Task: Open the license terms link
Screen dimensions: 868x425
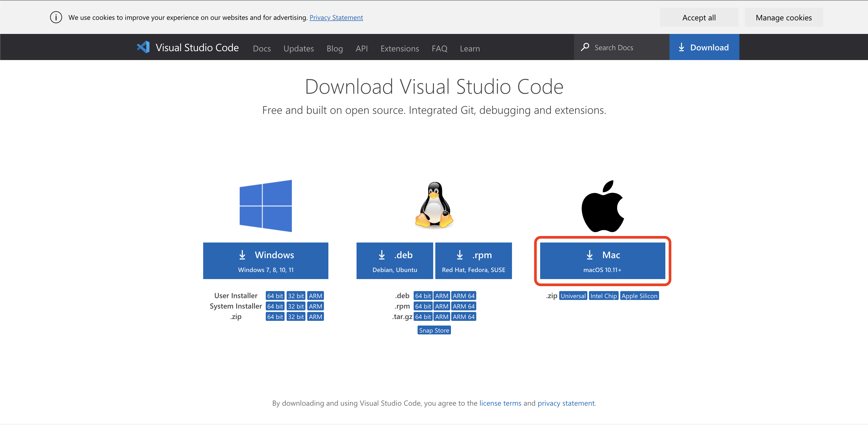Action: coord(500,403)
